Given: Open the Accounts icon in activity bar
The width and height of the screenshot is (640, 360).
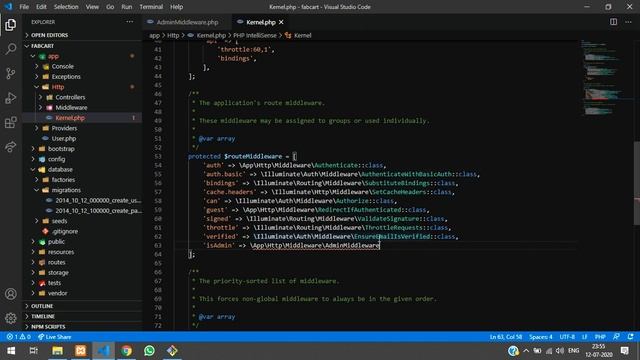Looking at the screenshot, I should 11,294.
